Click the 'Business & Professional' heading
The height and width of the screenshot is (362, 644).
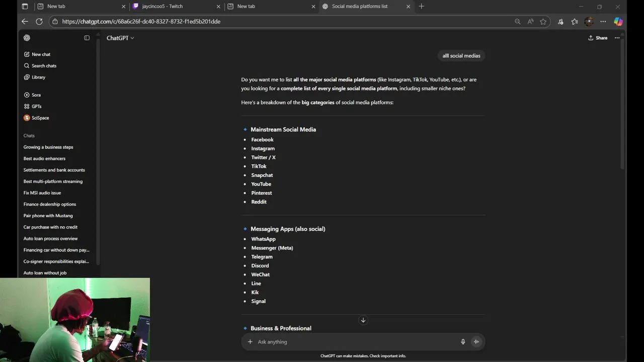click(281, 328)
